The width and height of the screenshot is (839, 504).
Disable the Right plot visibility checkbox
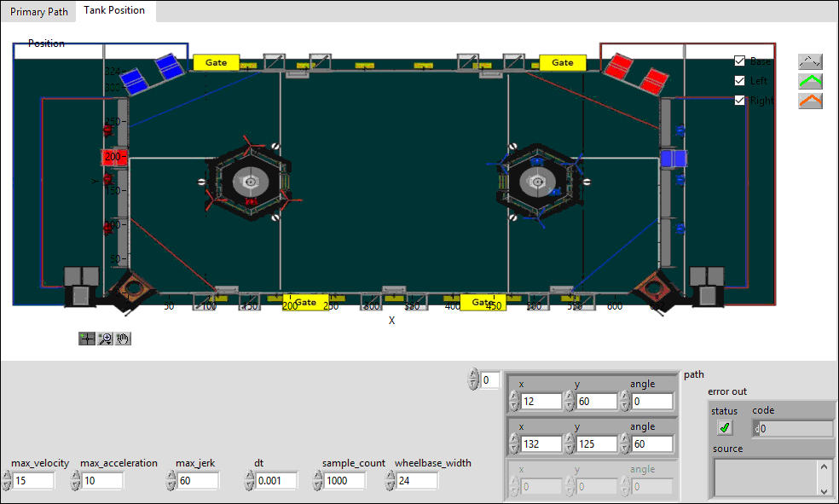tap(740, 101)
